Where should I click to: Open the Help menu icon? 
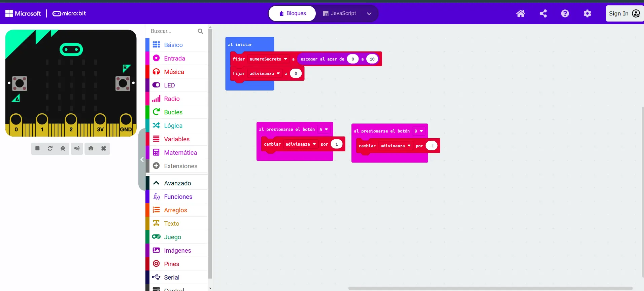pos(565,13)
